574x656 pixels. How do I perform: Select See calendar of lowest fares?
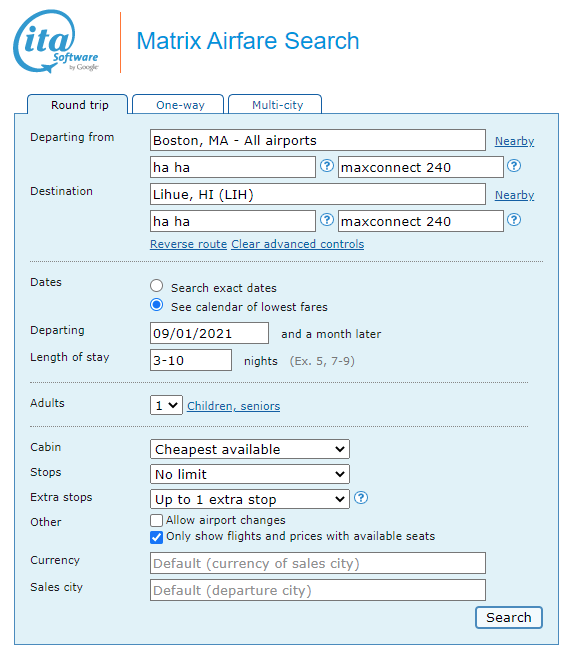click(156, 305)
